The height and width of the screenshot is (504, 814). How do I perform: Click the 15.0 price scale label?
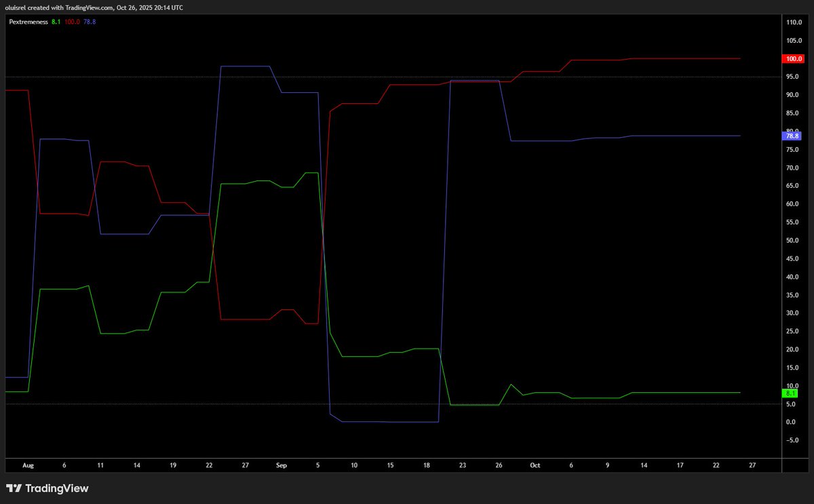coord(792,368)
